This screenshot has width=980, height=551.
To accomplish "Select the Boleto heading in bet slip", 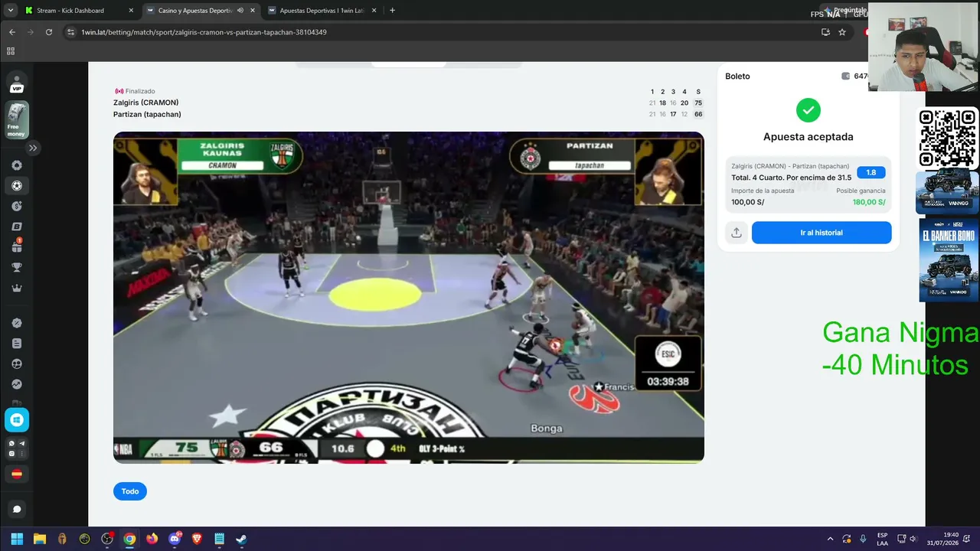I will [737, 77].
